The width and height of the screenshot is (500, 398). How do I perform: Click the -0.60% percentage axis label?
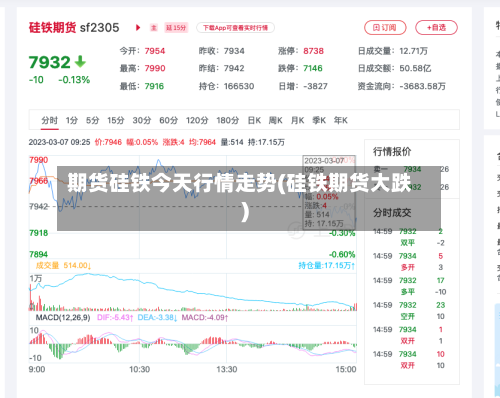tap(342, 255)
